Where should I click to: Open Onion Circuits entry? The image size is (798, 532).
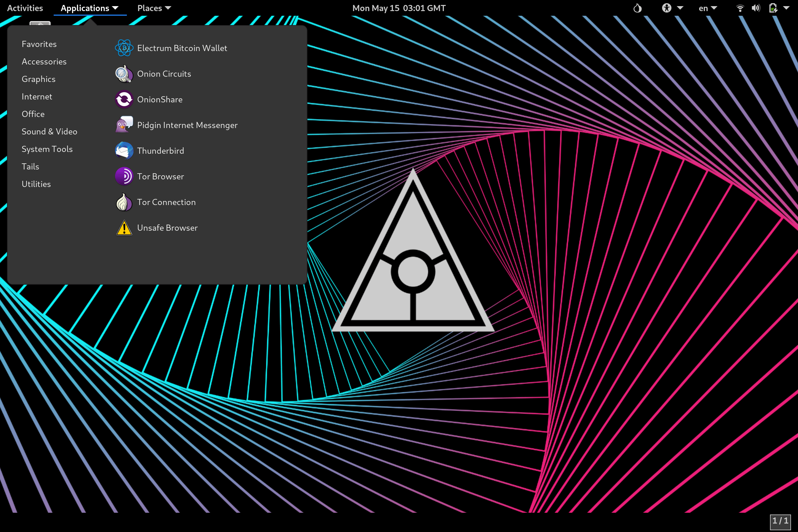(x=164, y=74)
